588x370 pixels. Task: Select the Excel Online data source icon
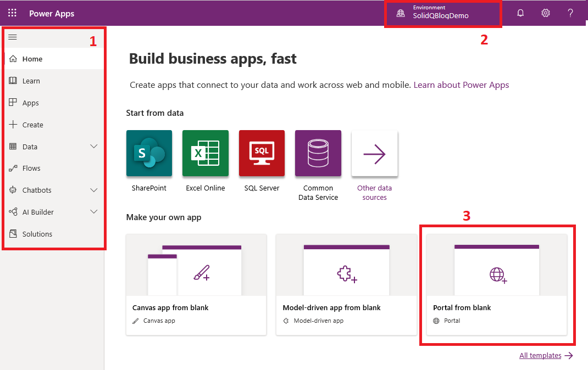[205, 153]
